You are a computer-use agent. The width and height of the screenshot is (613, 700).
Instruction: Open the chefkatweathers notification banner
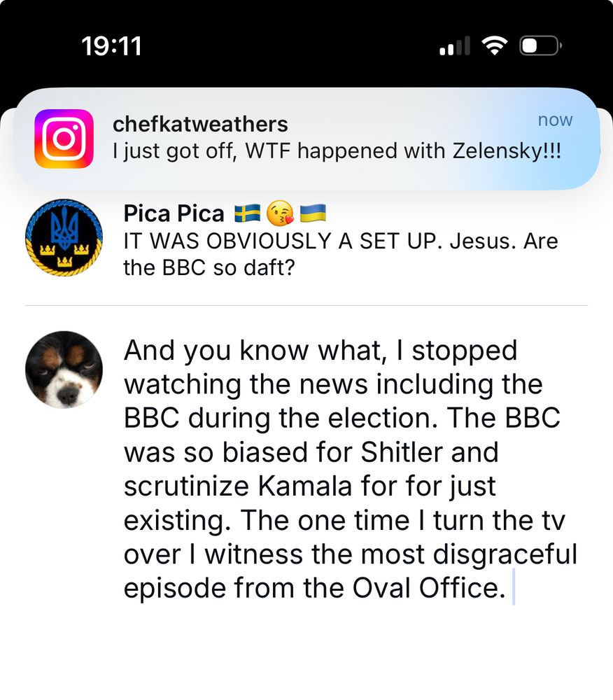pyautogui.click(x=306, y=139)
